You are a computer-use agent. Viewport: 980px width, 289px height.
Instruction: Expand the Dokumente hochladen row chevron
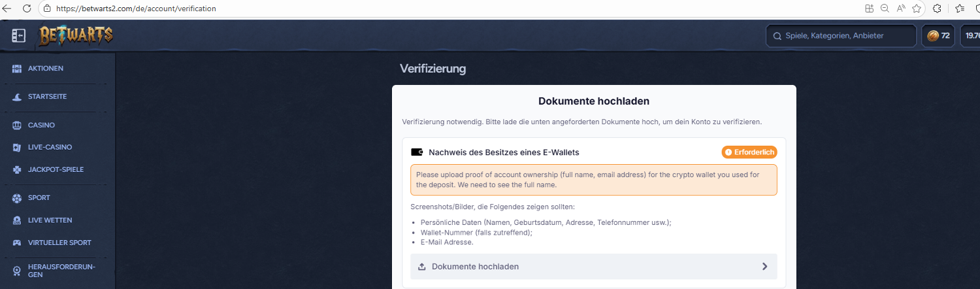tap(765, 267)
